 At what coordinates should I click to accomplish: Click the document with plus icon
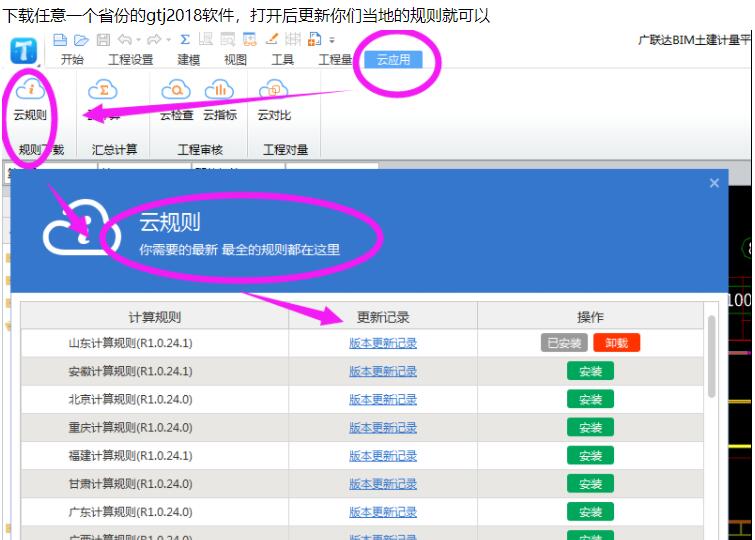(314, 40)
